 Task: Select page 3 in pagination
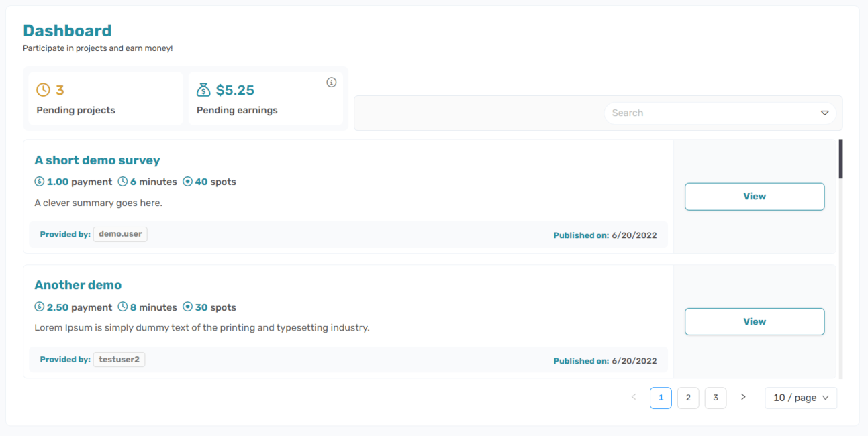[716, 398]
